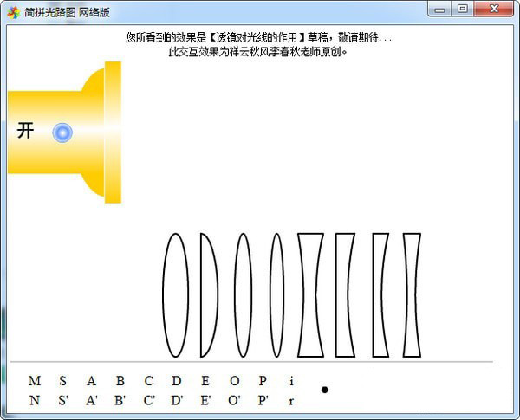The image size is (520, 420).
Task: Select the label S'
Action: [63, 400]
